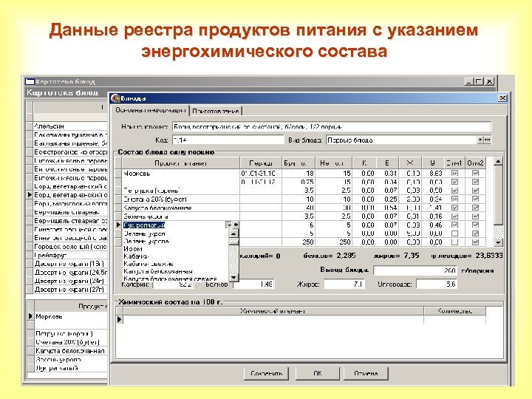Select Горошек зеленый row in Картотека list
The width and height of the screenshot is (532, 399).
coord(70,247)
